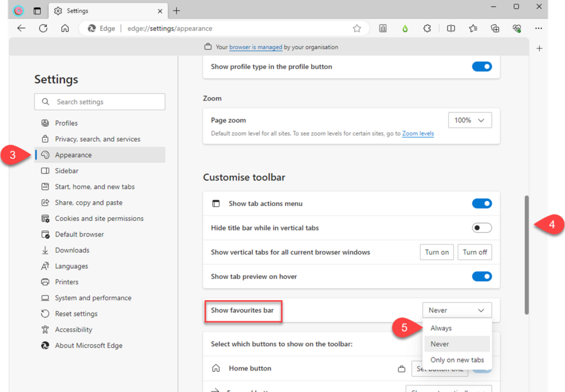
Task: Open Downloads settings section
Action: tap(100, 250)
